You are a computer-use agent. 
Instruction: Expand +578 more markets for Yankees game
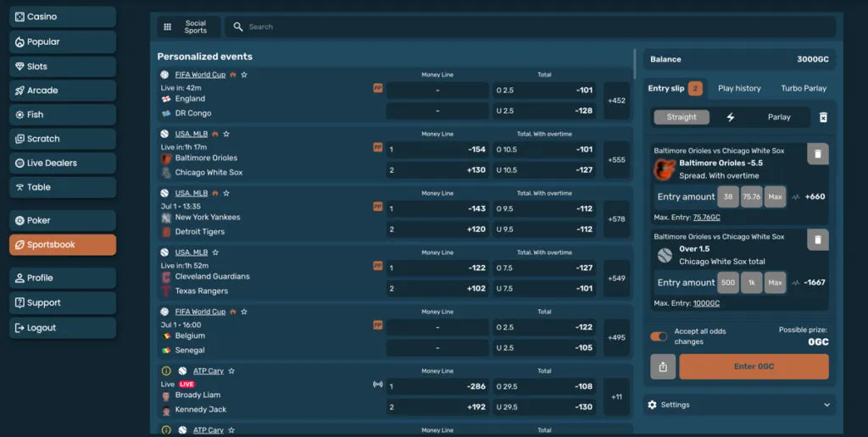[617, 219]
